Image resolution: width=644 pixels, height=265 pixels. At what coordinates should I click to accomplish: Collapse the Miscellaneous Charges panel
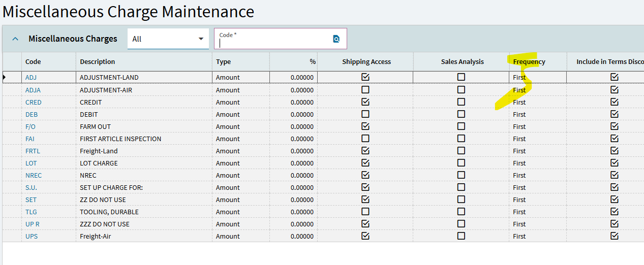click(15, 39)
